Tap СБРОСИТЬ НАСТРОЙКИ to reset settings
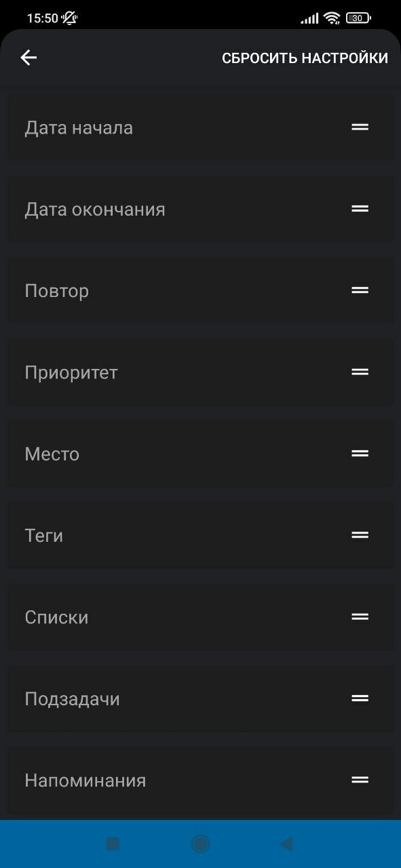This screenshot has height=868, width=401. tap(305, 58)
